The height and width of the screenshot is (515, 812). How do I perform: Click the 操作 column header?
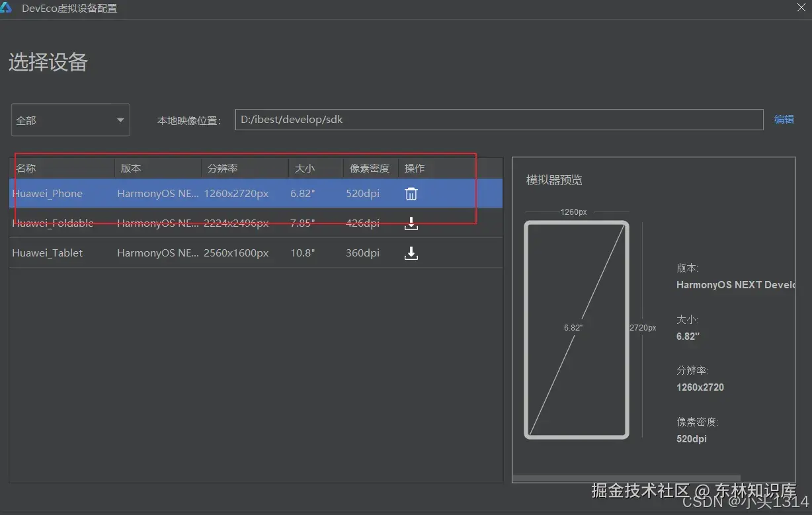415,169
